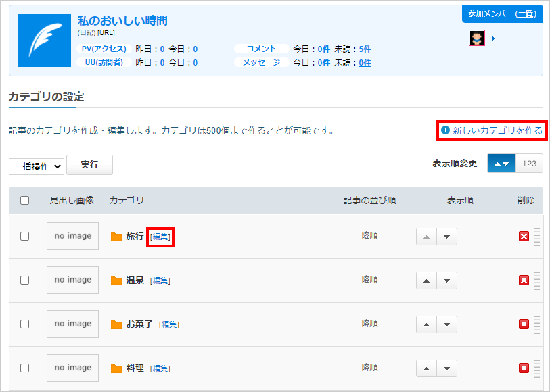Click the drag handle of お菓子 row
The height and width of the screenshot is (392, 550).
(537, 324)
